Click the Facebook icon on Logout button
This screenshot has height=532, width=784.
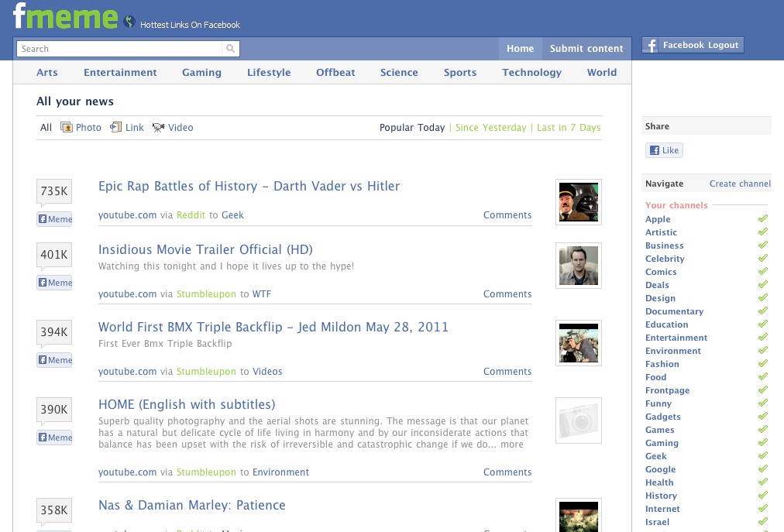(x=651, y=45)
